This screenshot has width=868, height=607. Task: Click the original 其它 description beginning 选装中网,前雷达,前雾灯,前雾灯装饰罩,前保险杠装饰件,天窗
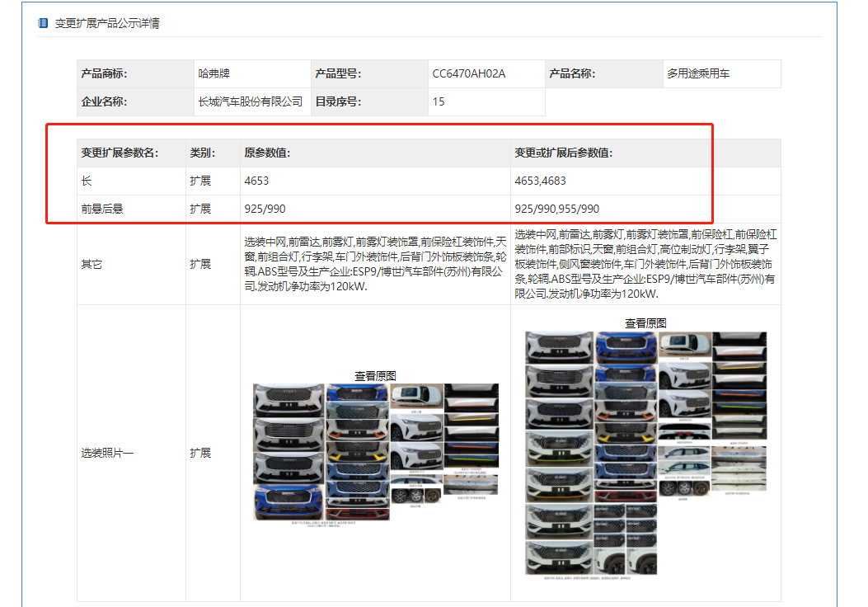(375, 264)
